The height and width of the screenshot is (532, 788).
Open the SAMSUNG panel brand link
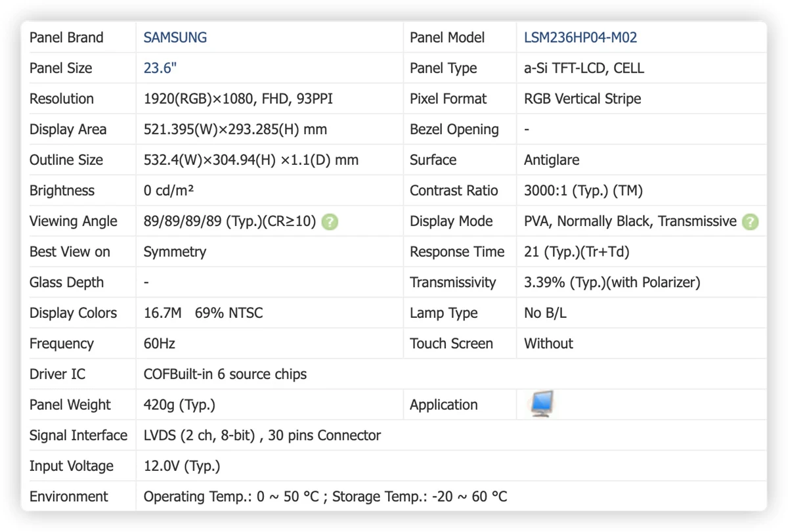tap(175, 37)
